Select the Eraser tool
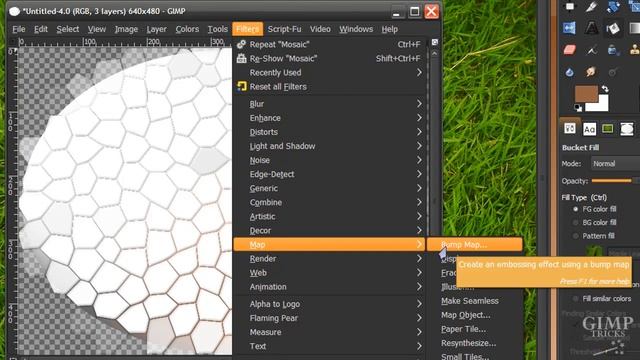This screenshot has height=360, width=640. 569,50
